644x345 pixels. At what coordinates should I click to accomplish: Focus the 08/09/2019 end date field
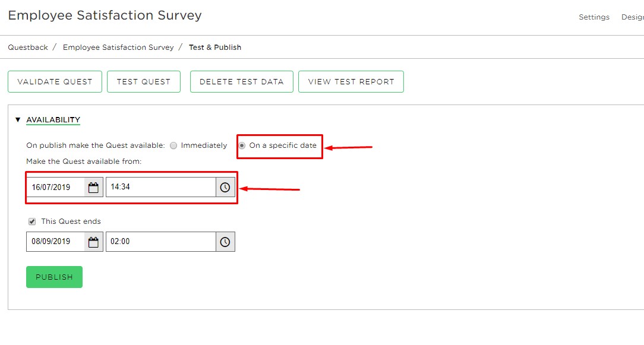[56, 242]
